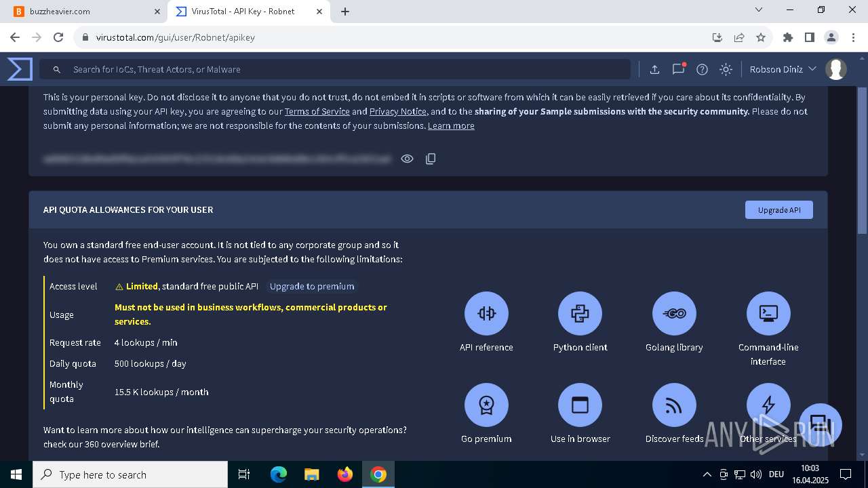The height and width of the screenshot is (488, 868).
Task: Expand the tab search chevron
Action: click(759, 10)
